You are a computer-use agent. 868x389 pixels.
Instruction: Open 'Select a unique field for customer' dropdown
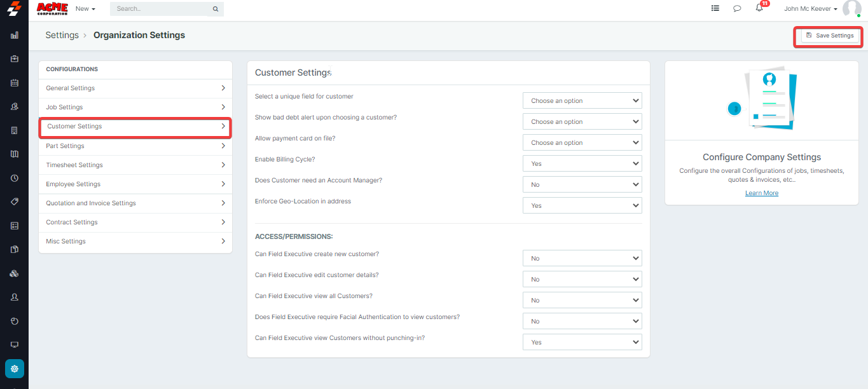click(x=582, y=100)
